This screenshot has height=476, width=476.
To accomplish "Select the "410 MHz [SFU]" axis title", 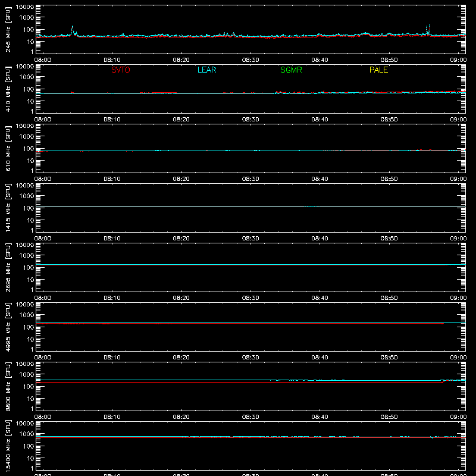I will click(x=8, y=89).
